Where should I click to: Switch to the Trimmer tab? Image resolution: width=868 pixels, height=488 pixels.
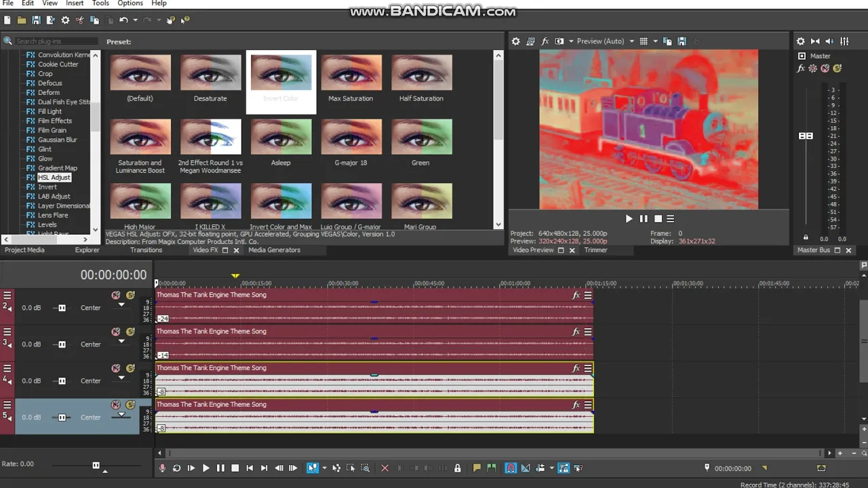(595, 250)
